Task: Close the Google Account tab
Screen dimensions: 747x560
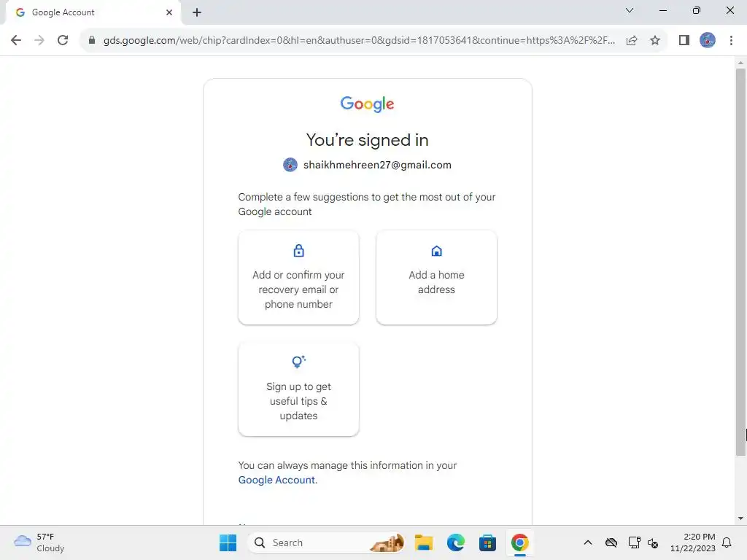Action: tap(169, 12)
